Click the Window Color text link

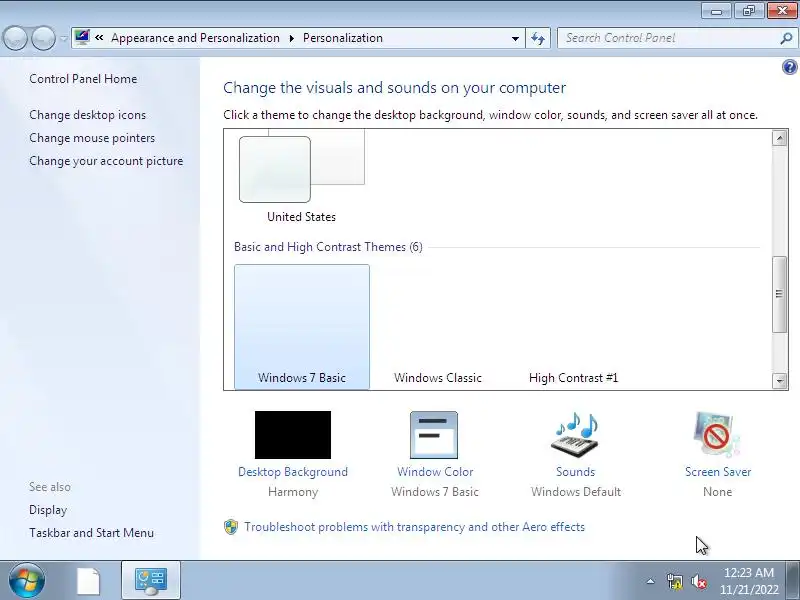pyautogui.click(x=435, y=472)
